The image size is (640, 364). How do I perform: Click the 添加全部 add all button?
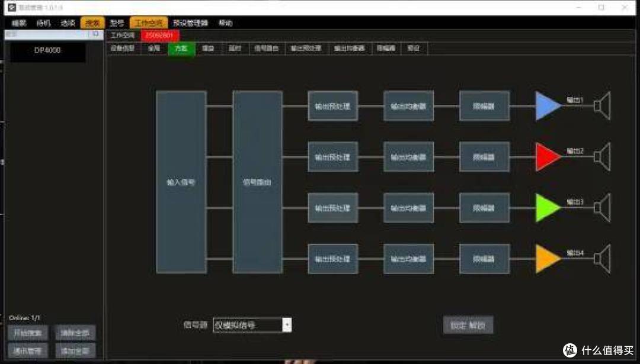pos(75,350)
